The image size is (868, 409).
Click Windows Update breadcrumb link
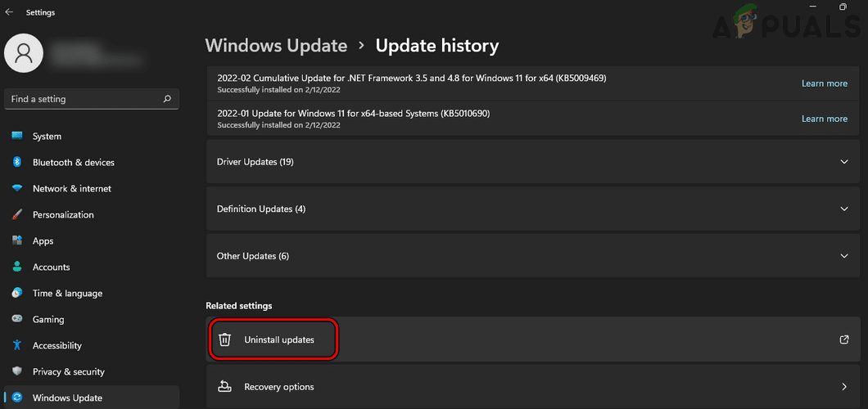tap(276, 46)
